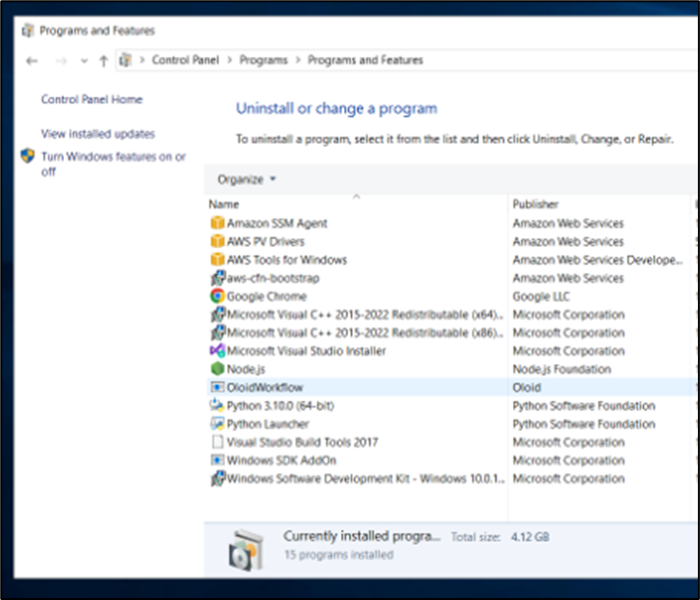Viewport: 700px width, 600px height.
Task: Click Amazon Web Services Develope... publisher cell
Action: 598,260
